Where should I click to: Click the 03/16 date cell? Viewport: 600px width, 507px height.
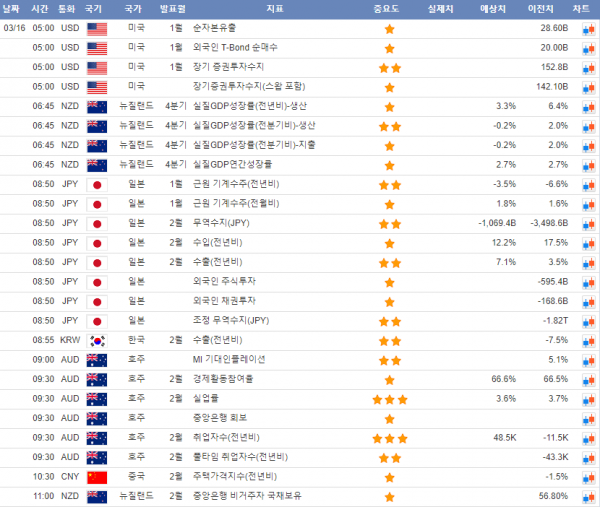pyautogui.click(x=14, y=29)
